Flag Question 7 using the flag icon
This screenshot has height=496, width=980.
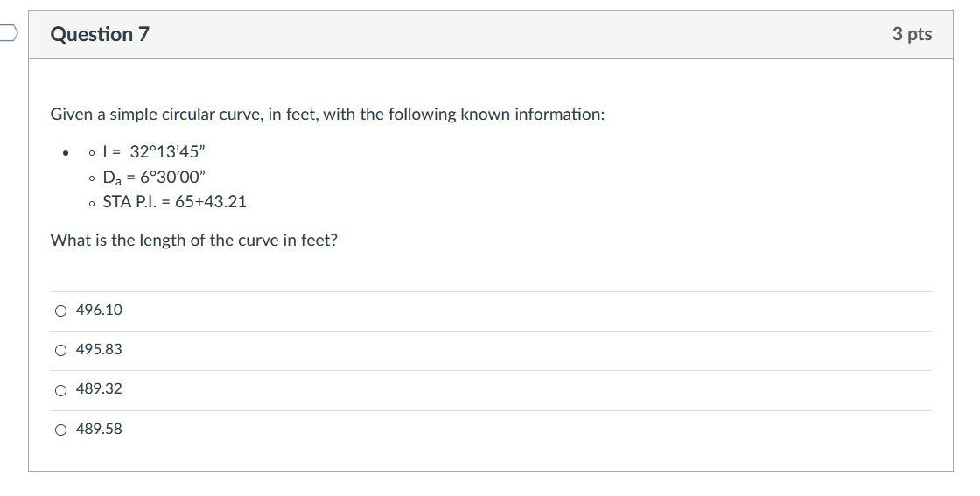pos(7,34)
